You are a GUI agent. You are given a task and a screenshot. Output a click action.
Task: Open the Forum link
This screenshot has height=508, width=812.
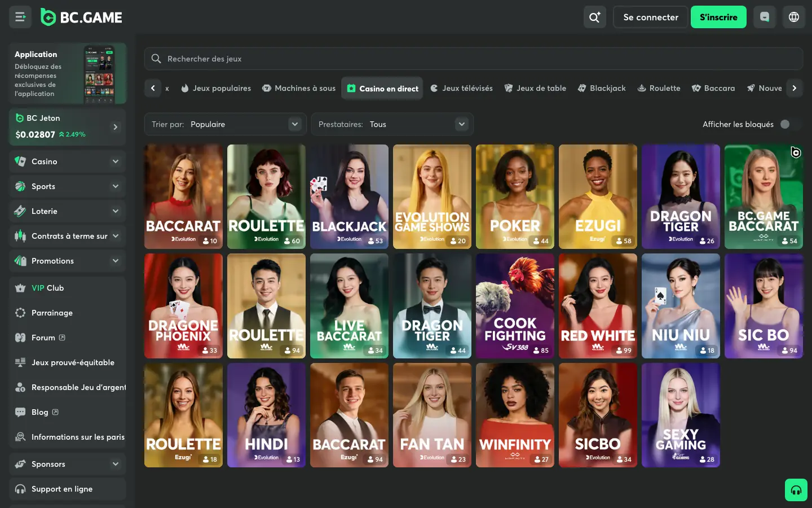tap(68, 338)
